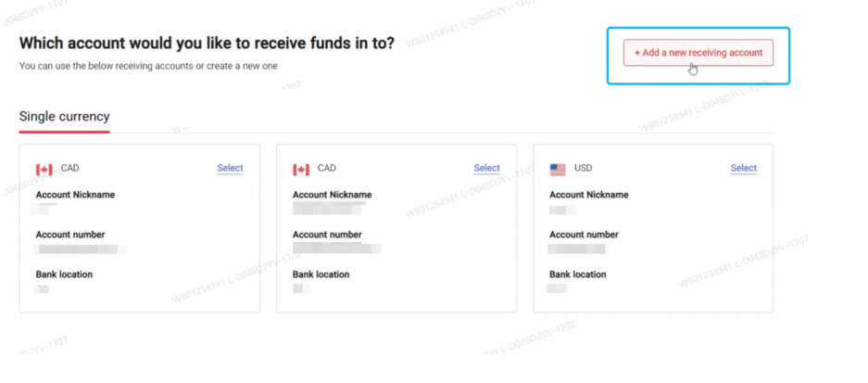Image resolution: width=868 pixels, height=383 pixels.
Task: Click Account number in the USD card
Action: coord(584,235)
